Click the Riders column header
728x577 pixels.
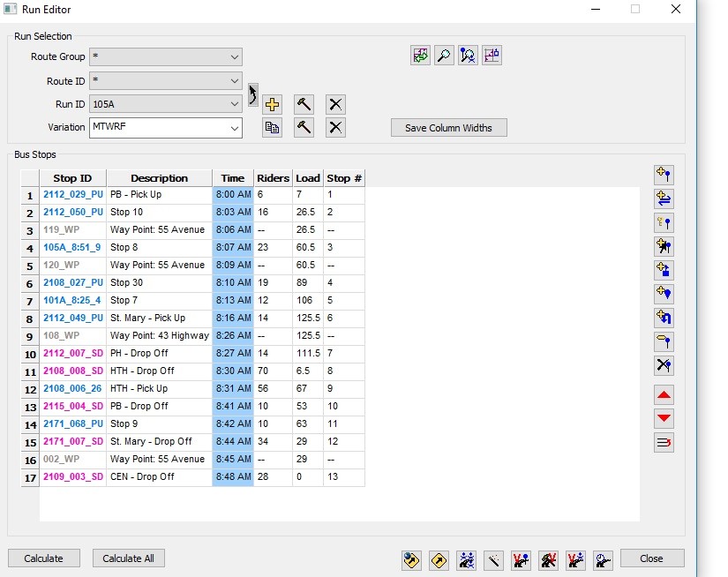[x=273, y=178]
